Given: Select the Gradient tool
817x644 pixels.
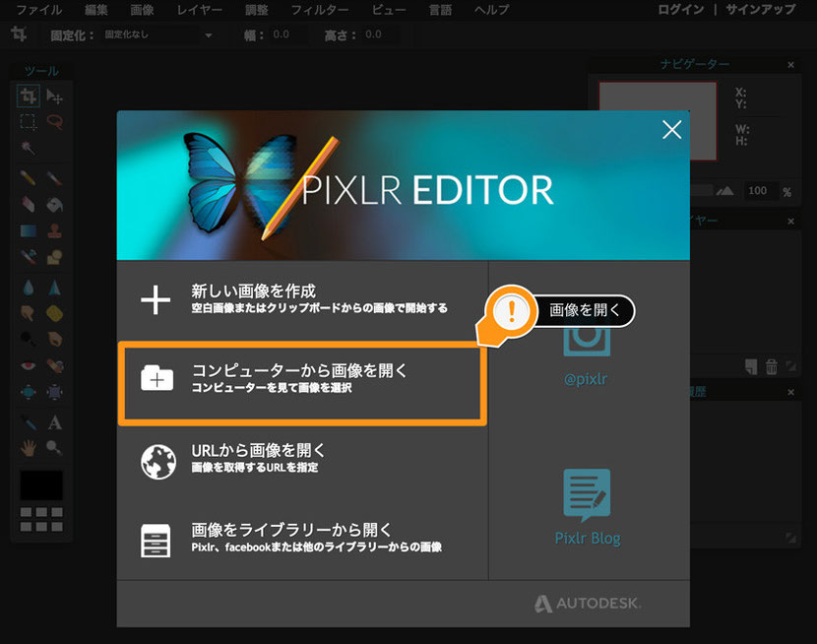Looking at the screenshot, I should (x=28, y=230).
